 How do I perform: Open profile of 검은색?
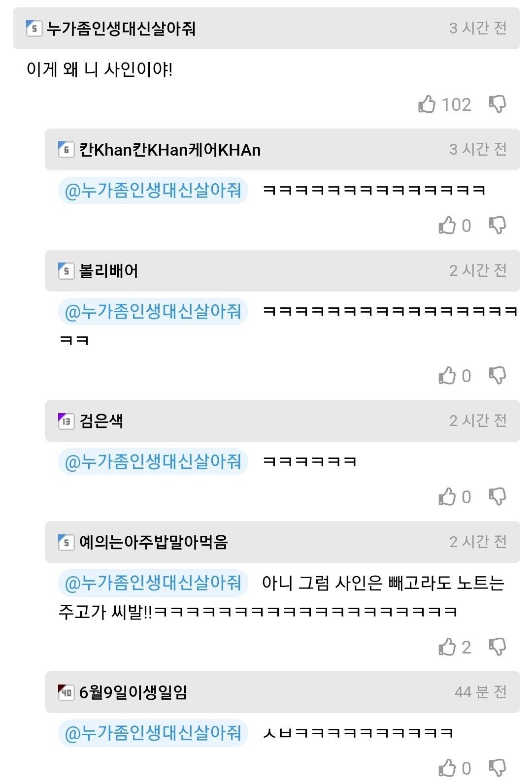(x=101, y=421)
